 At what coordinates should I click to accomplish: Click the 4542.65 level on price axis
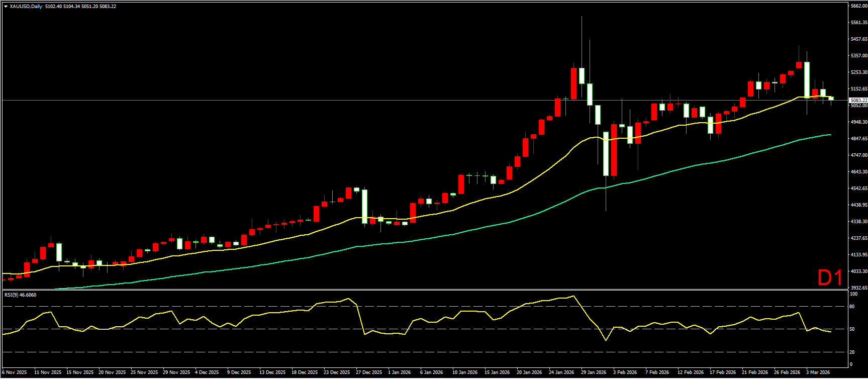pos(858,188)
